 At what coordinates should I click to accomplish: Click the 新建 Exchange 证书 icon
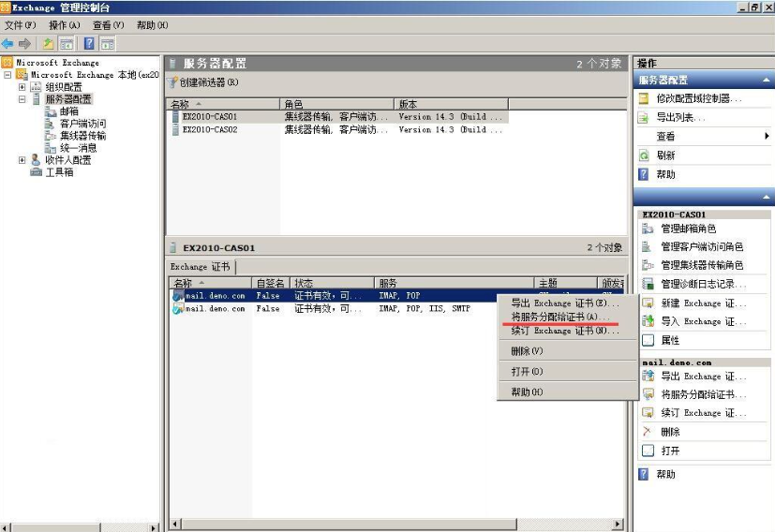648,303
